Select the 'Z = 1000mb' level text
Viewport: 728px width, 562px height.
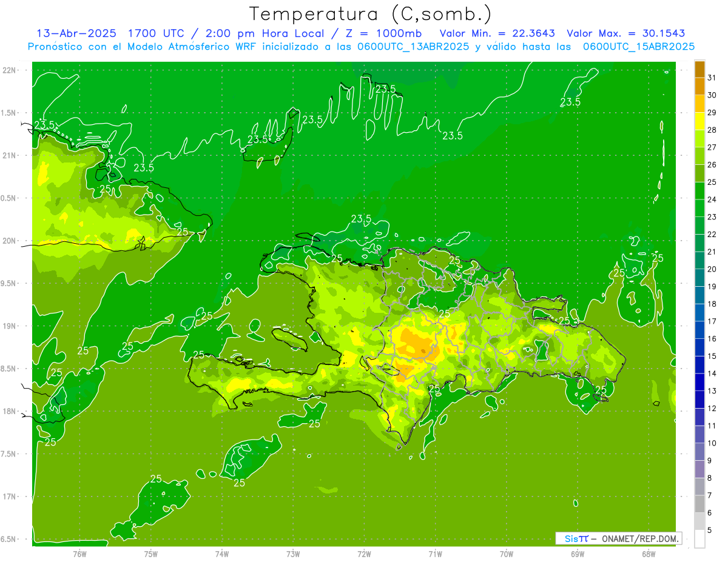(x=383, y=33)
